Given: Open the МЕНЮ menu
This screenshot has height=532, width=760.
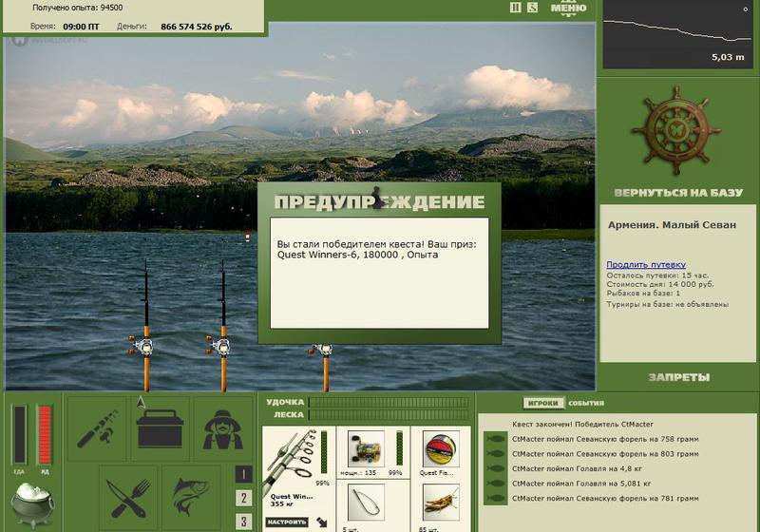Looking at the screenshot, I should click(x=568, y=9).
